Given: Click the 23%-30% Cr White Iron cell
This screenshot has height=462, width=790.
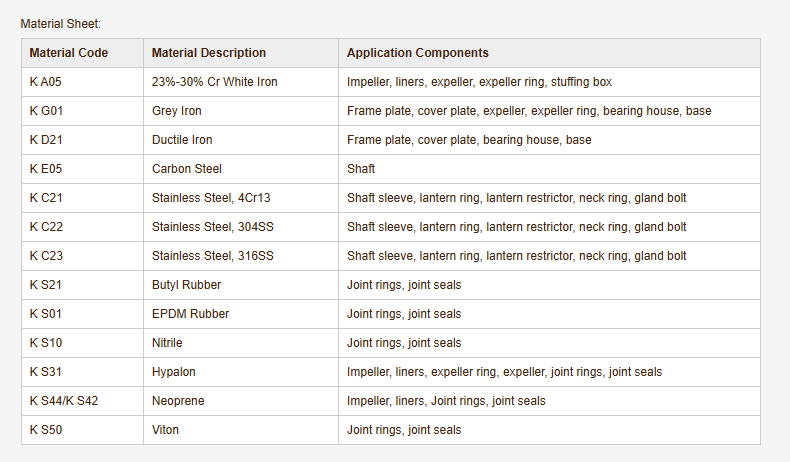Looking at the screenshot, I should point(215,82).
